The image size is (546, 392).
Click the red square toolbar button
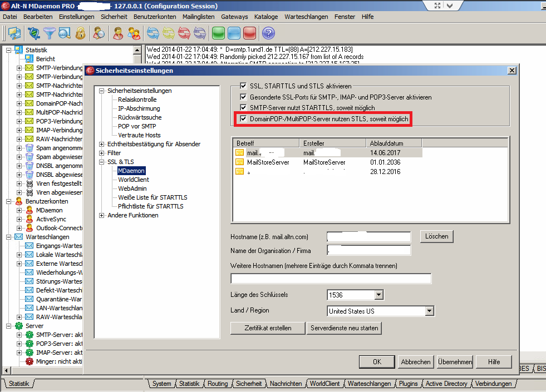pyautogui.click(x=249, y=33)
